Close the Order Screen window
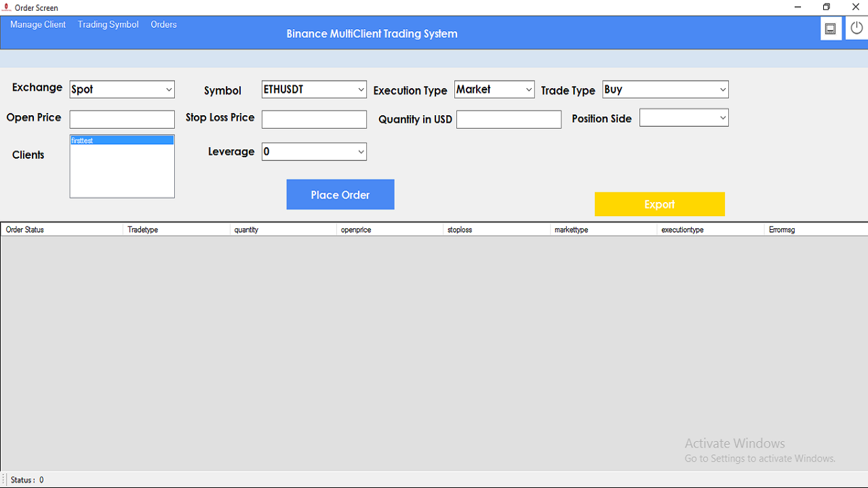 [x=855, y=7]
